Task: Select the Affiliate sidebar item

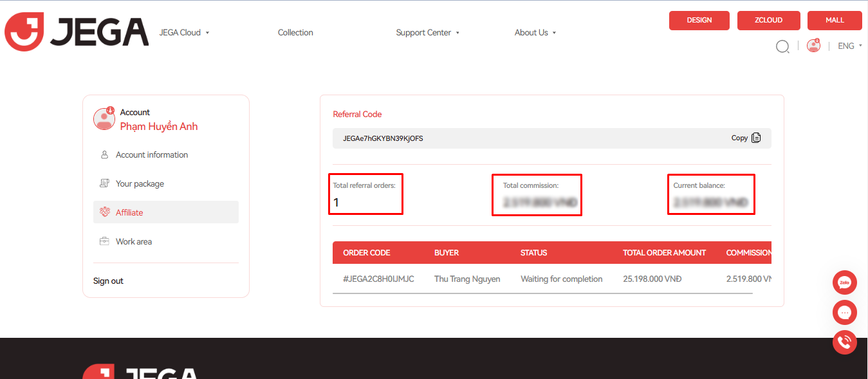Action: pyautogui.click(x=166, y=212)
